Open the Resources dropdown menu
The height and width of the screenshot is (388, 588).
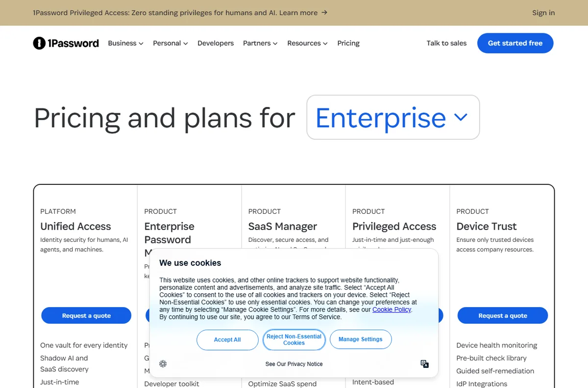tap(307, 43)
